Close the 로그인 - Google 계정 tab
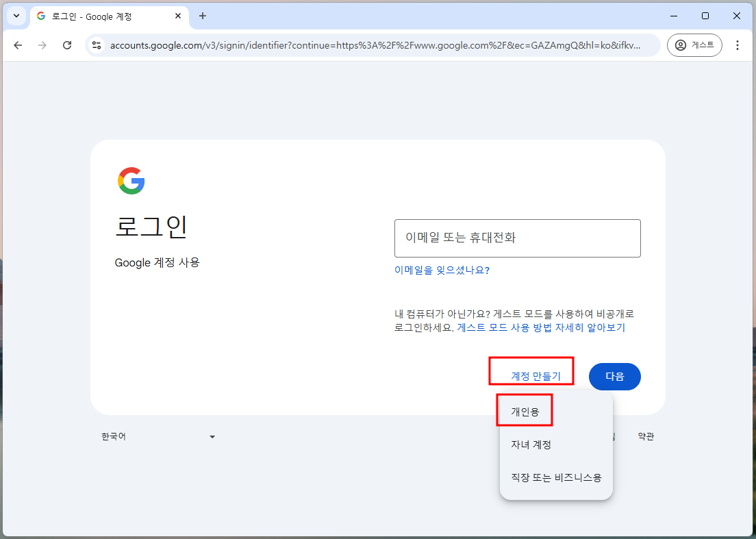The image size is (756, 539). (178, 16)
